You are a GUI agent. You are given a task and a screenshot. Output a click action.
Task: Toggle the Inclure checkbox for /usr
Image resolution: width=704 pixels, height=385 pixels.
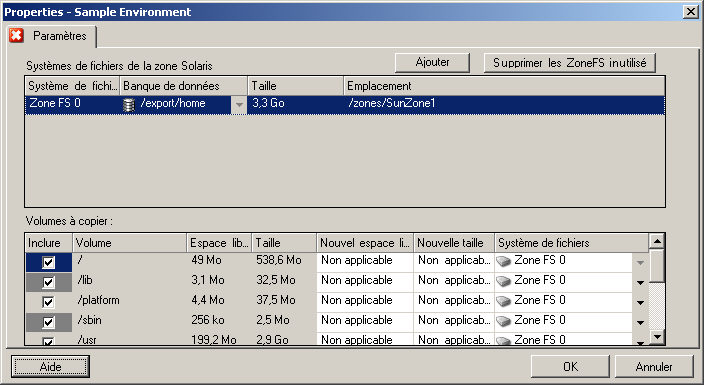(48, 341)
